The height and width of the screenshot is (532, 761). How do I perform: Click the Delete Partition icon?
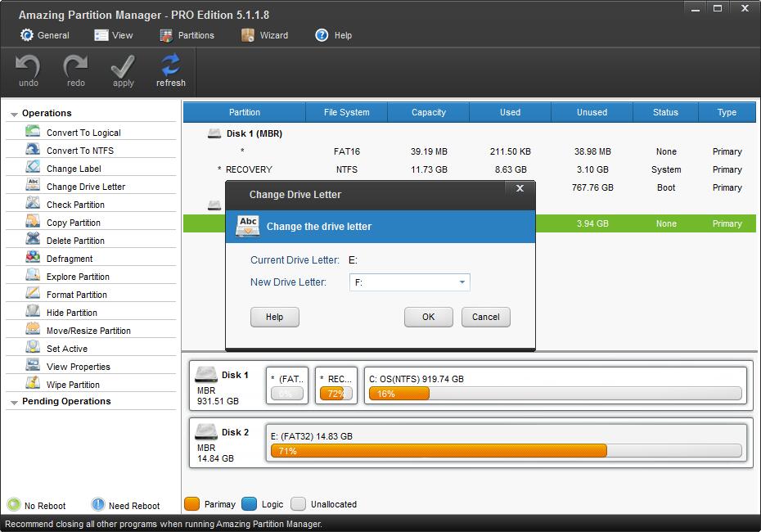click(x=33, y=239)
